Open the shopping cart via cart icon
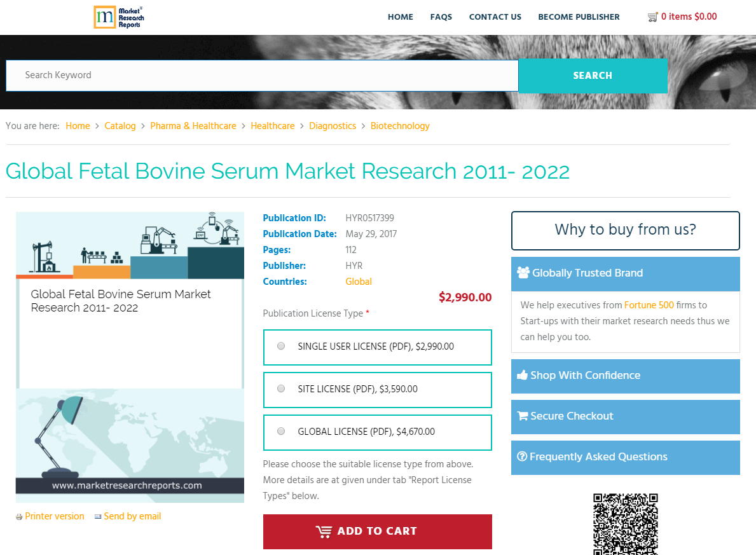The height and width of the screenshot is (555, 756). coord(652,17)
